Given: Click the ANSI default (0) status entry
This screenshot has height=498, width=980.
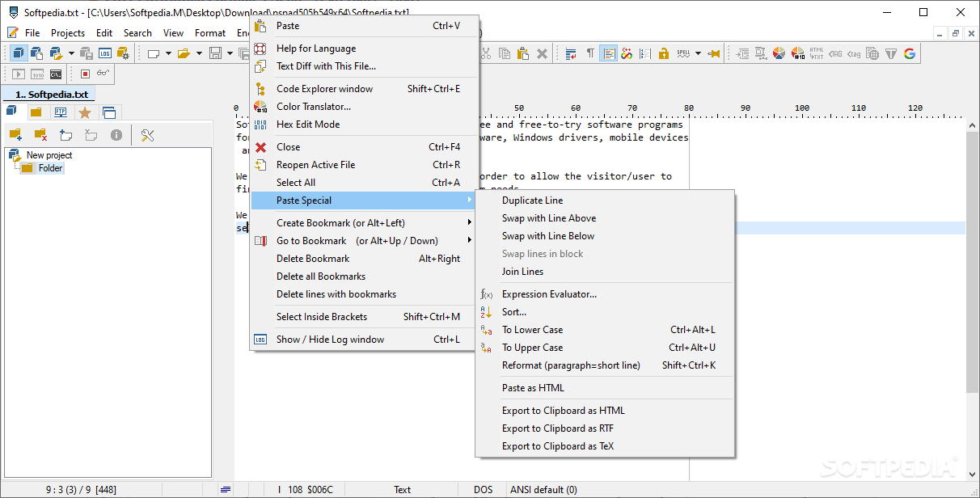Looking at the screenshot, I should tap(543, 489).
